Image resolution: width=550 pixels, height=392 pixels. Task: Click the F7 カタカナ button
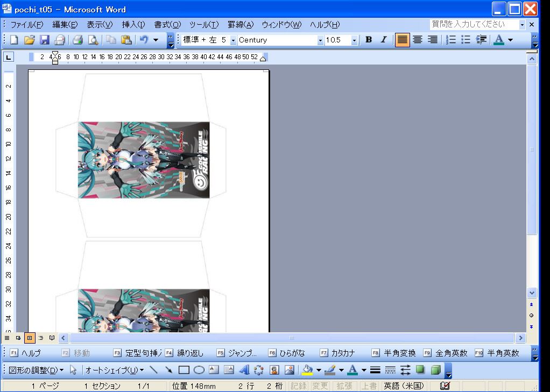pyautogui.click(x=337, y=353)
